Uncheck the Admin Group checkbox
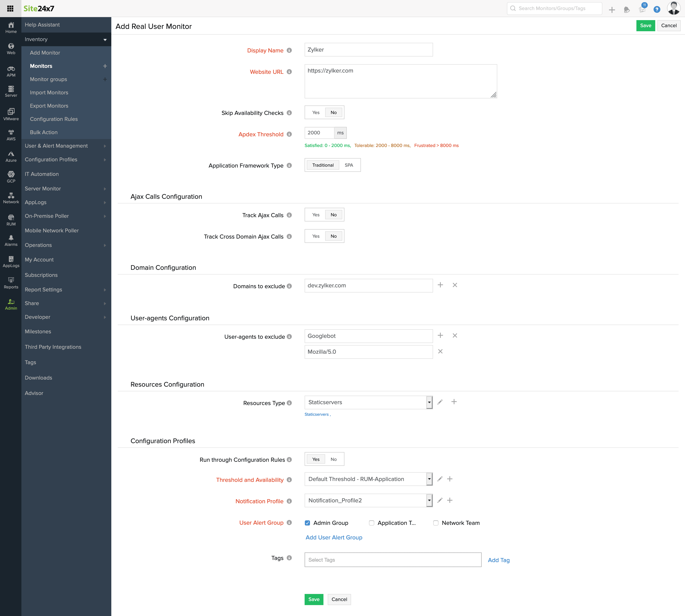The height and width of the screenshot is (616, 685). (307, 523)
